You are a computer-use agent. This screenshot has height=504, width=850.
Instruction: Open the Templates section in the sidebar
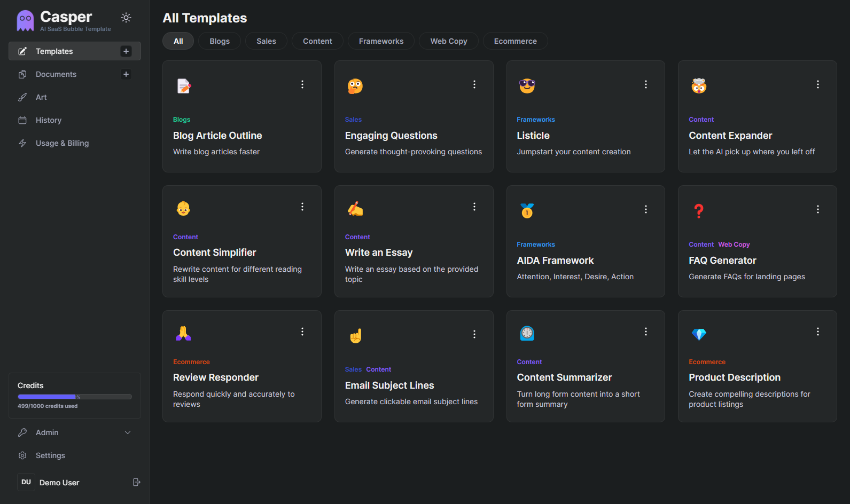tap(75, 51)
